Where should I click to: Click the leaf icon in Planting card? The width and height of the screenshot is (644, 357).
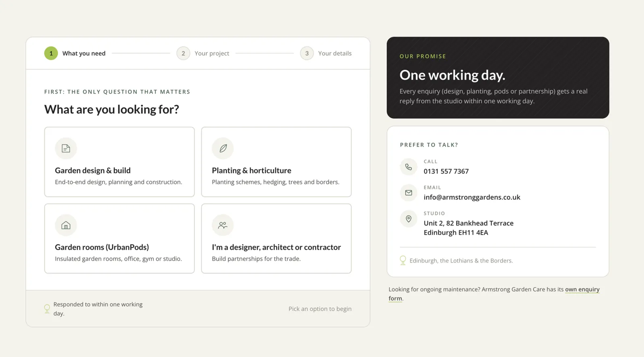pyautogui.click(x=223, y=148)
